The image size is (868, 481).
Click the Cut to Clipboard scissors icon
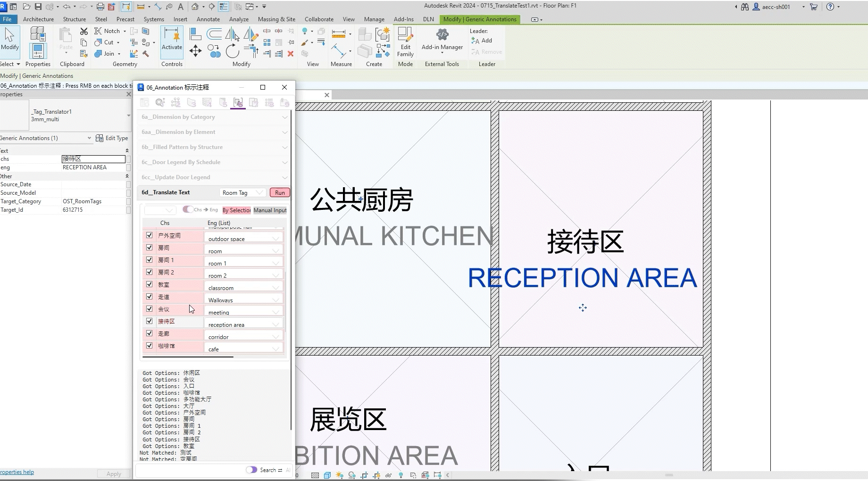point(84,31)
